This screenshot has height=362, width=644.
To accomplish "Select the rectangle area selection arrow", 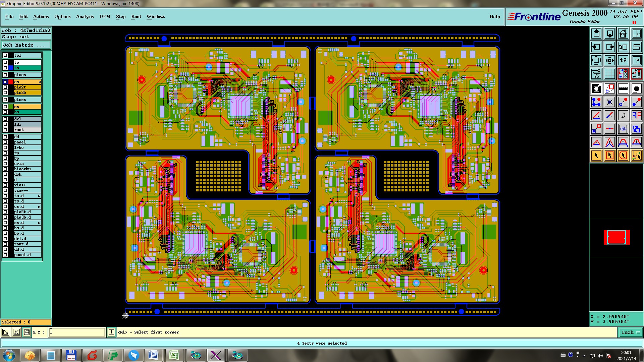I will 609,156.
